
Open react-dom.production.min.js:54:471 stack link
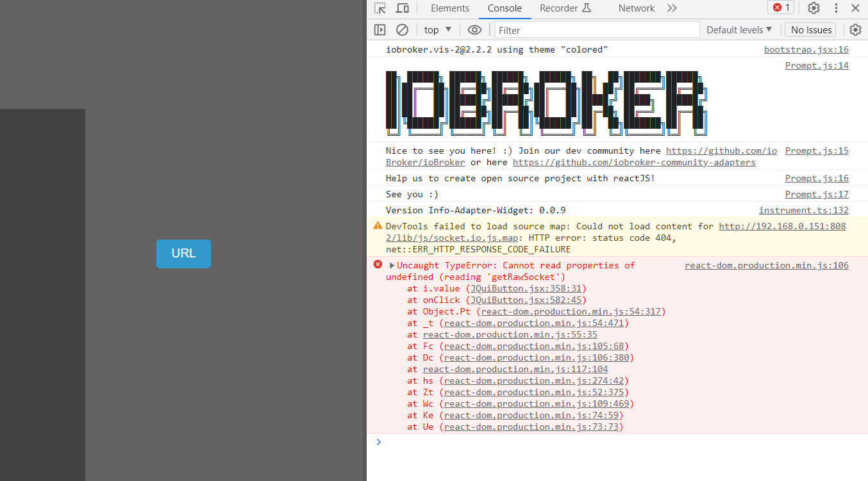coord(534,323)
